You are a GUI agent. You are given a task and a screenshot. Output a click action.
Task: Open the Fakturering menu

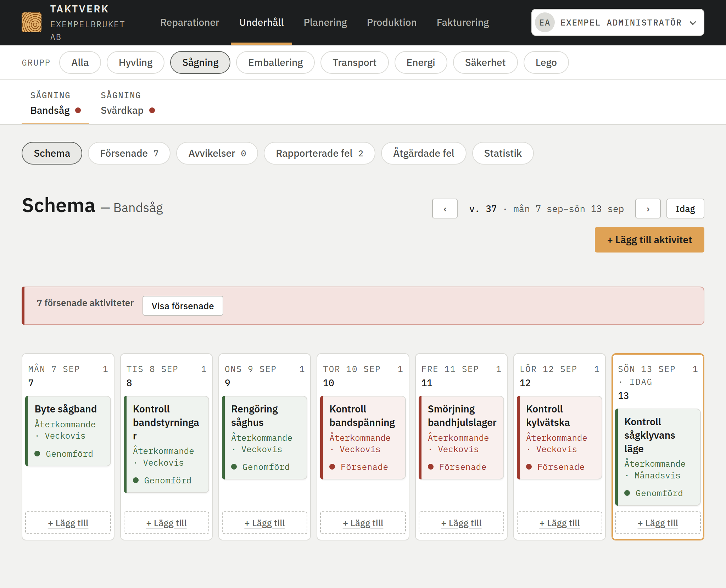(x=463, y=22)
